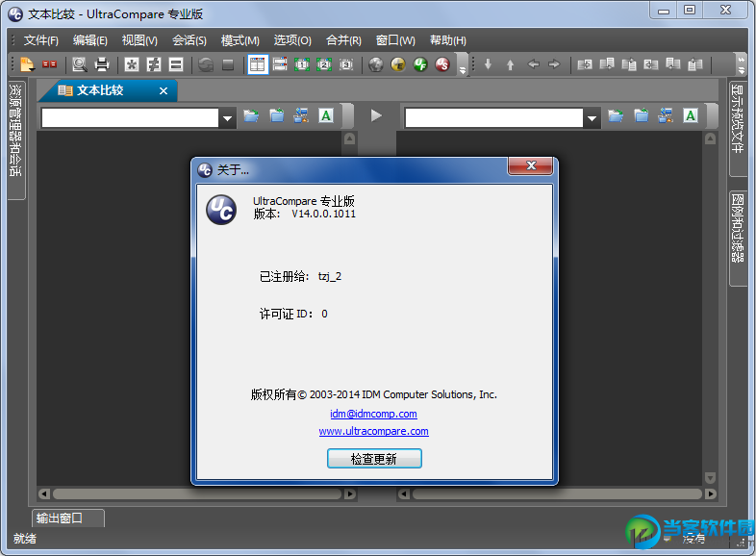Open the 模式(M) menu
756x556 pixels.
point(240,40)
